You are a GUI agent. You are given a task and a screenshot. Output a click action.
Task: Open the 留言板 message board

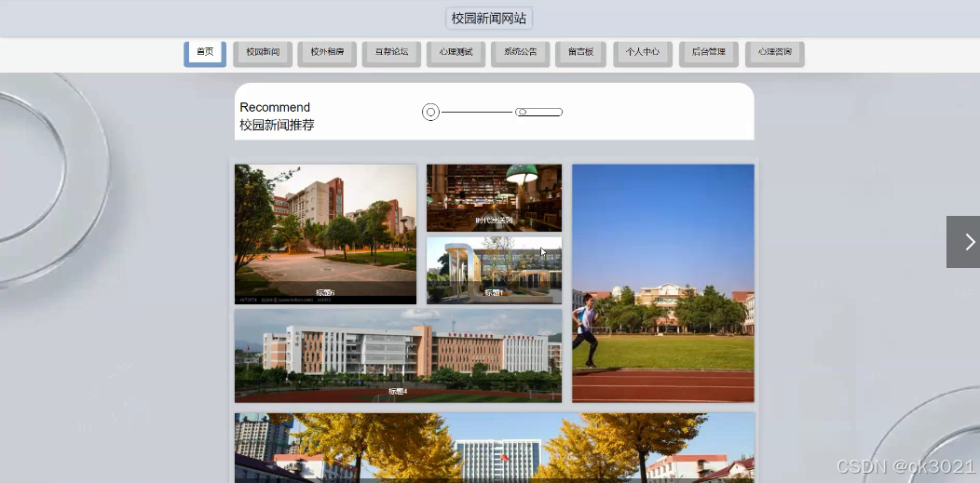(580, 53)
